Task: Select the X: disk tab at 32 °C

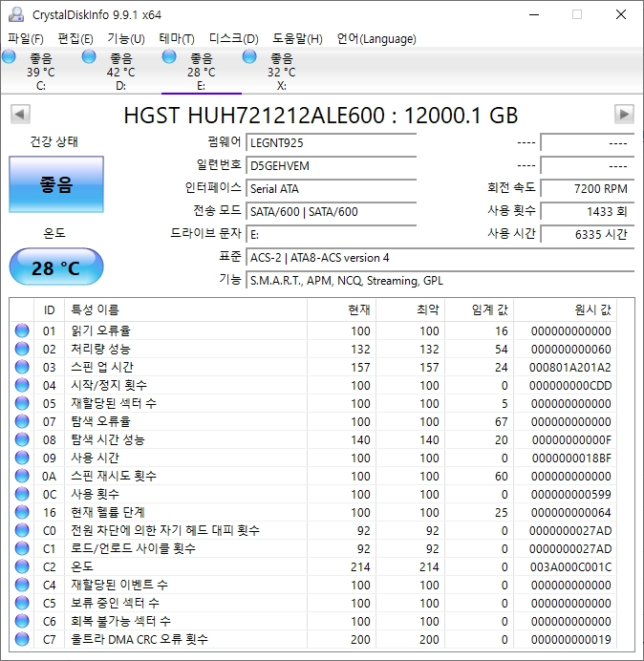Action: tap(281, 72)
